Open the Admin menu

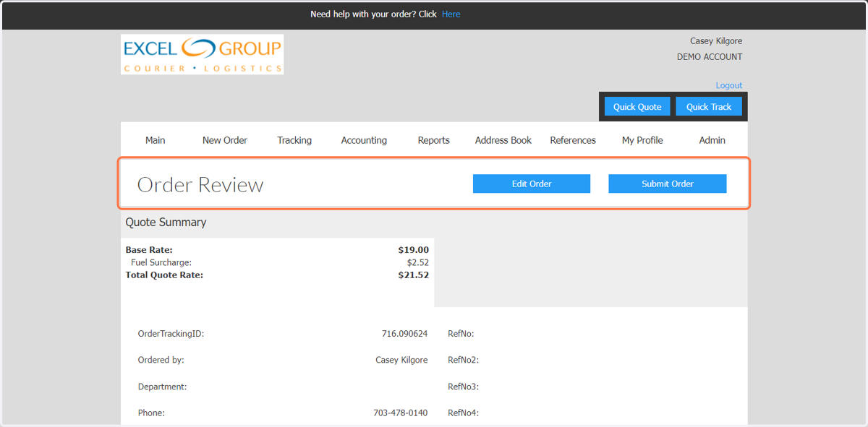point(712,140)
